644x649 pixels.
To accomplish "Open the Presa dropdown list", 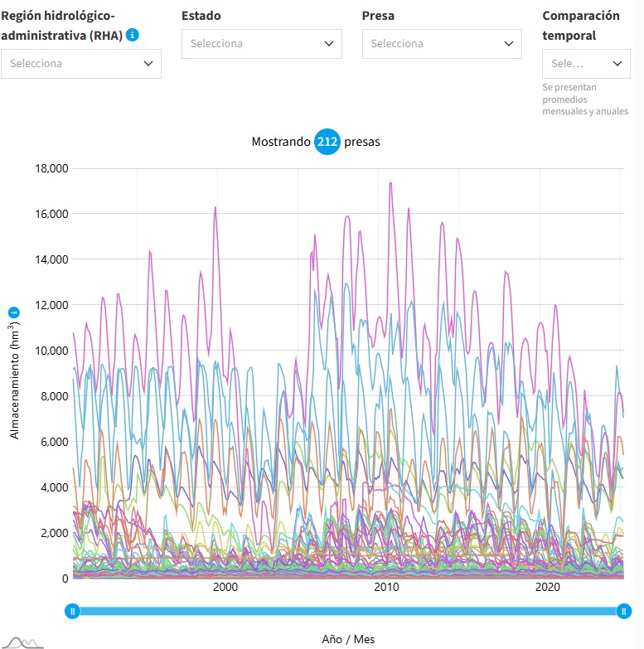I will [442, 43].
